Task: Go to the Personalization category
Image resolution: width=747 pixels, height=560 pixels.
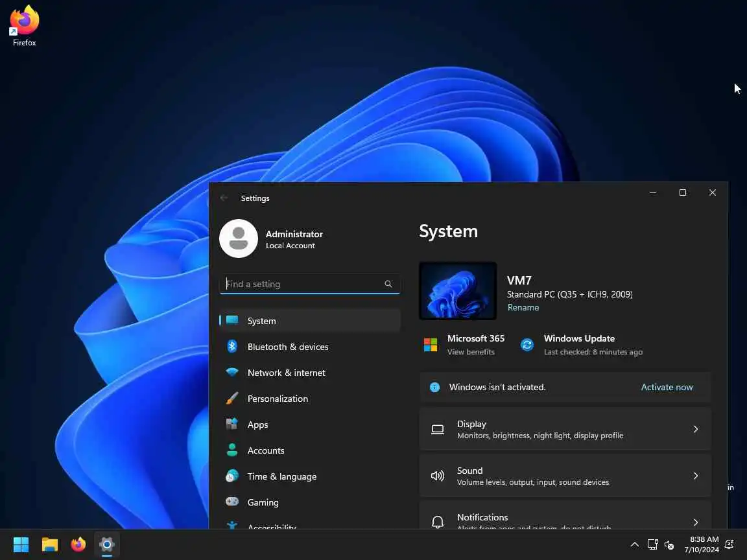Action: coord(310,399)
